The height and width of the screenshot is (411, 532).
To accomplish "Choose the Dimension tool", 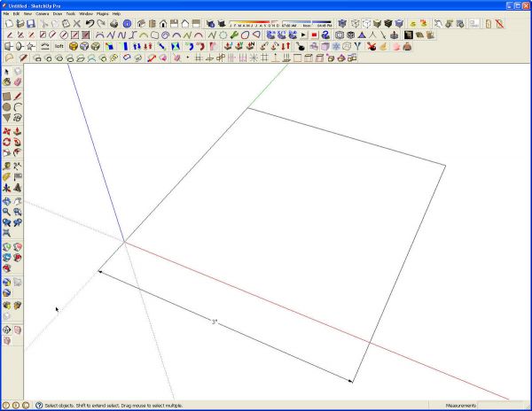I will pos(18,166).
